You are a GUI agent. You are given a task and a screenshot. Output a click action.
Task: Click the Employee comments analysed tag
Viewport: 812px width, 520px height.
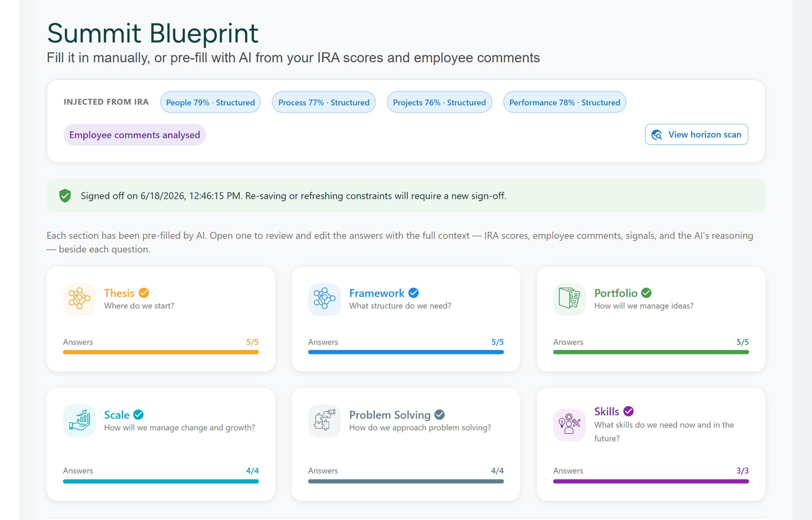click(x=134, y=135)
